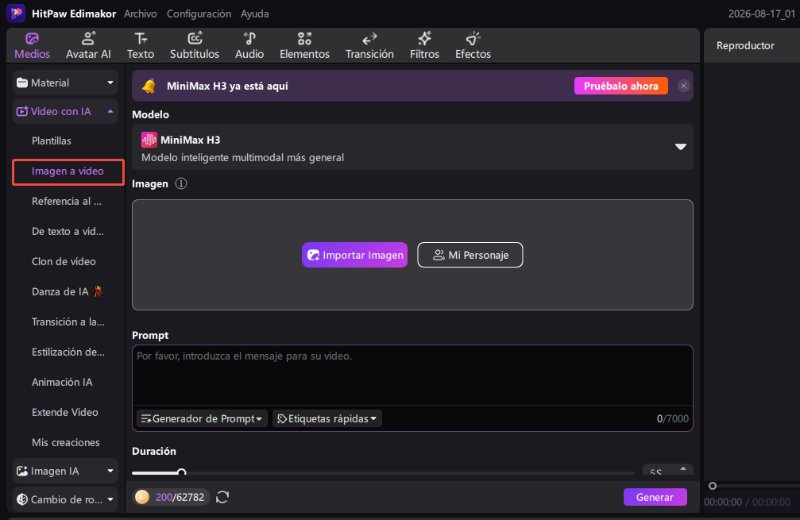The image size is (800, 520).
Task: Click the Imagen info icon
Action: (181, 184)
